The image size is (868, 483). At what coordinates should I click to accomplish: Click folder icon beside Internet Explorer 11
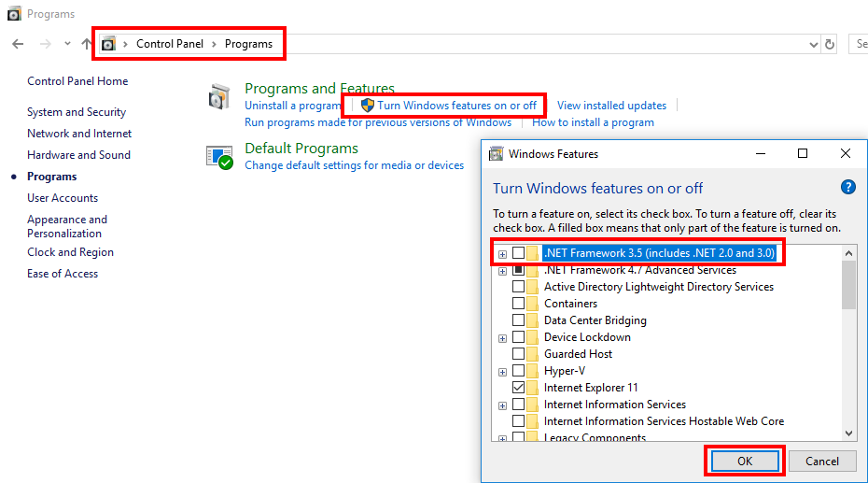pyautogui.click(x=532, y=387)
